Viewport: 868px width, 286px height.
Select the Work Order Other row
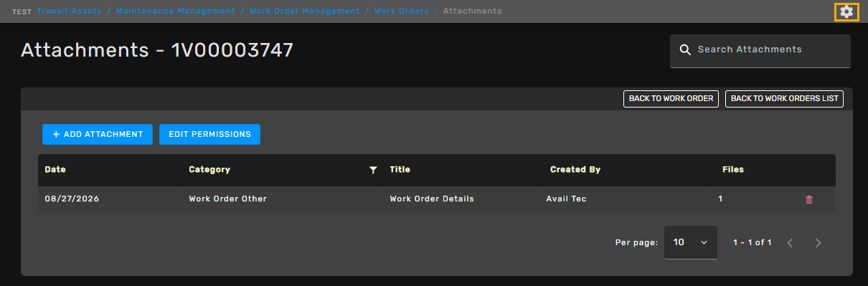[x=437, y=199]
